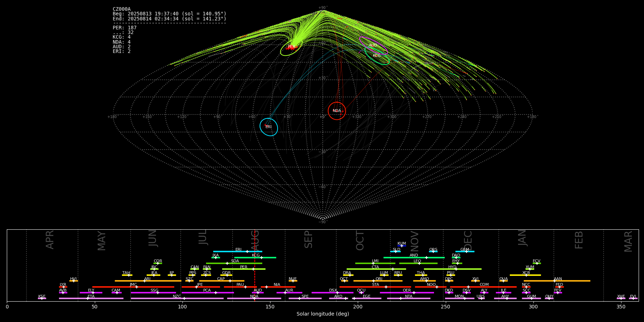Click the pink NTA timeline bar
The image size is (644, 322).
[409, 298]
